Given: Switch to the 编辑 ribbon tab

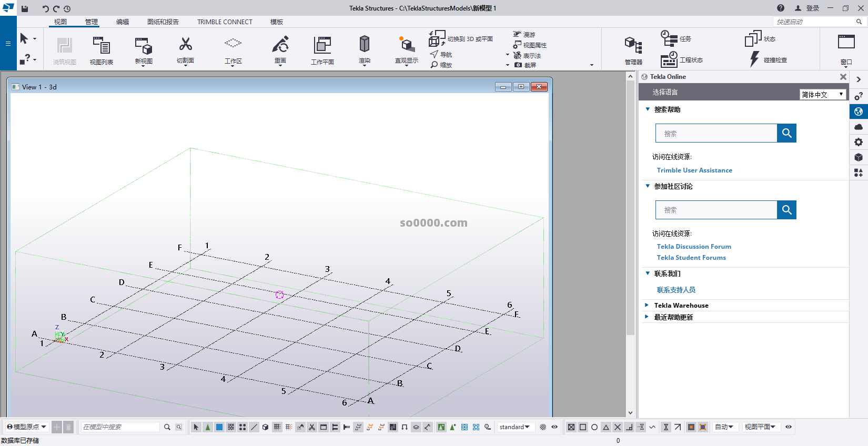Looking at the screenshot, I should pyautogui.click(x=123, y=22).
